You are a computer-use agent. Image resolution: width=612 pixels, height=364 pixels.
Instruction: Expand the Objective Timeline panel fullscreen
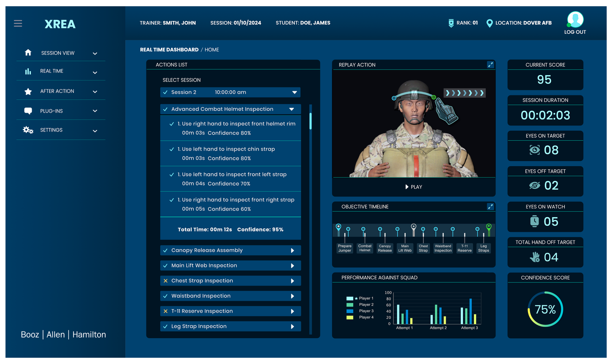(x=490, y=207)
